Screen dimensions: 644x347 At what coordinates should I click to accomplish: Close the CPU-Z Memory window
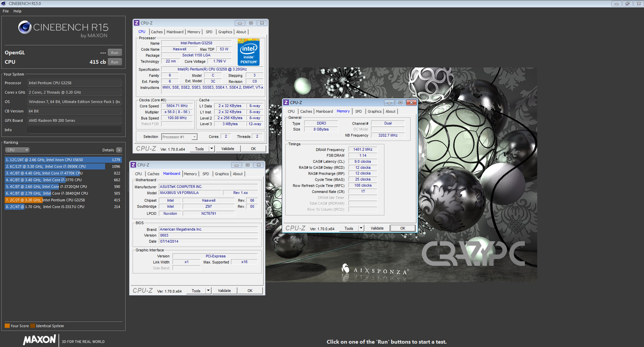click(x=411, y=102)
